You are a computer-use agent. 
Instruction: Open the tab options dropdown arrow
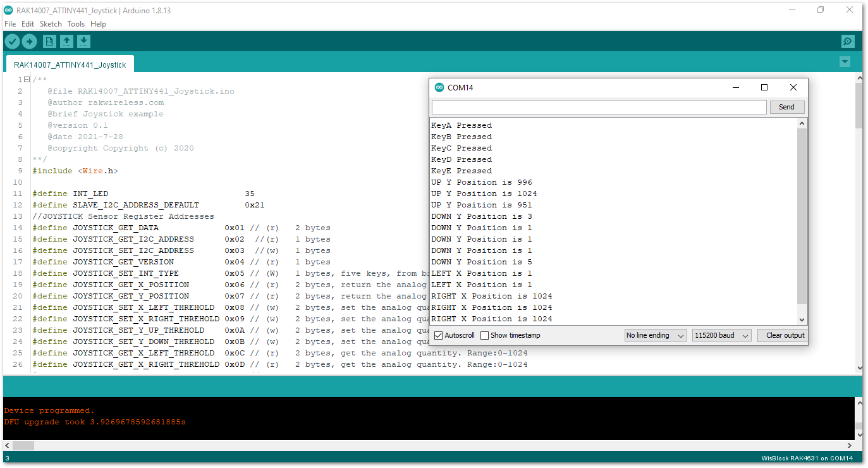point(845,61)
